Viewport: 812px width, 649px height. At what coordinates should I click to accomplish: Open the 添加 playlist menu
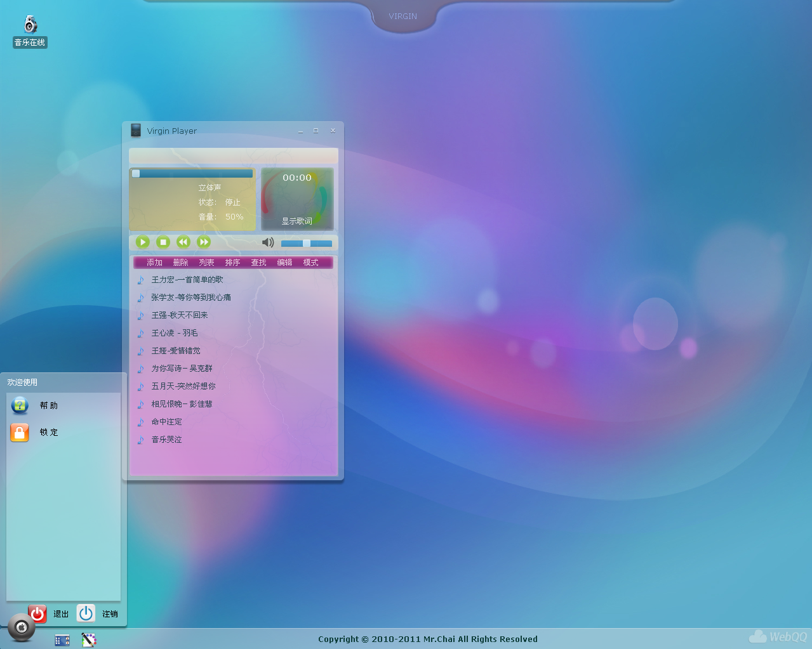click(154, 263)
